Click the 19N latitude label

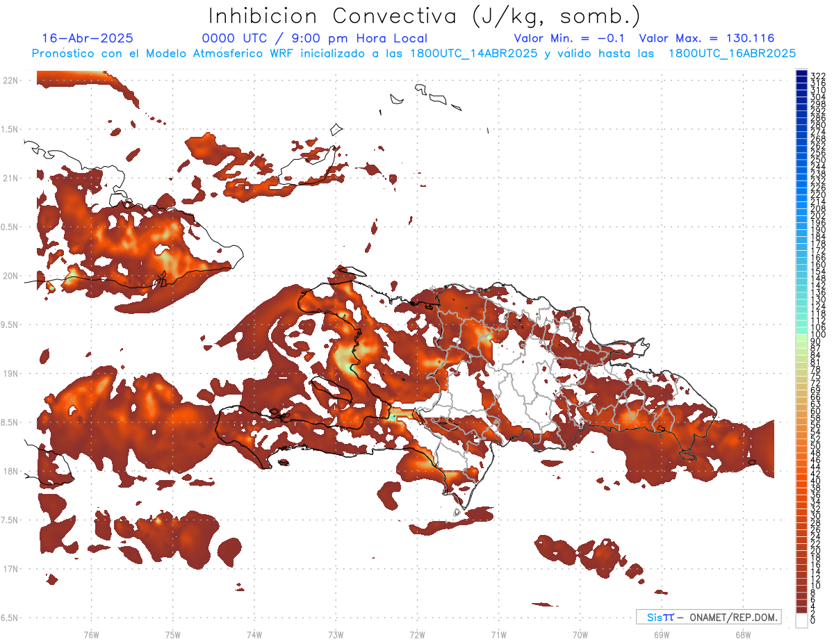point(10,374)
